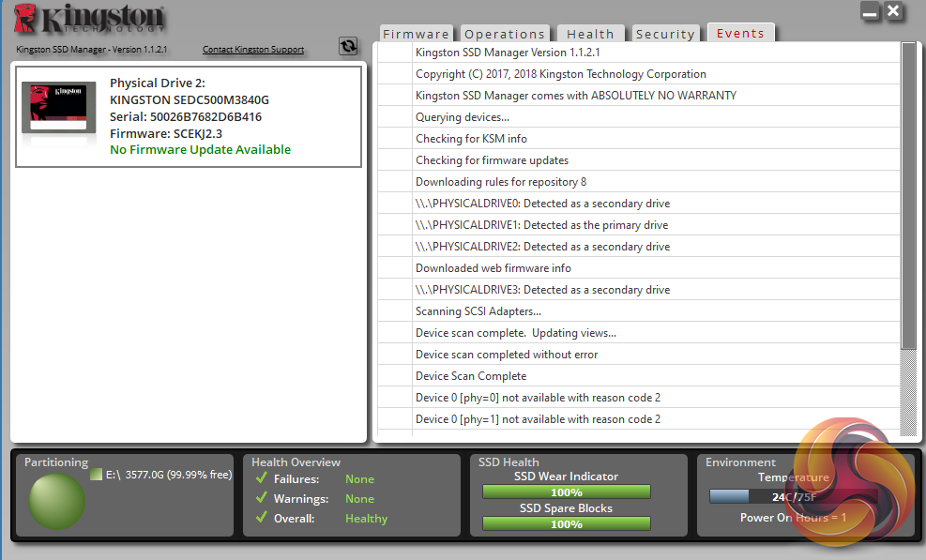This screenshot has height=560, width=926.
Task: Click 'Power On Hours = 1' text
Action: pyautogui.click(x=793, y=518)
